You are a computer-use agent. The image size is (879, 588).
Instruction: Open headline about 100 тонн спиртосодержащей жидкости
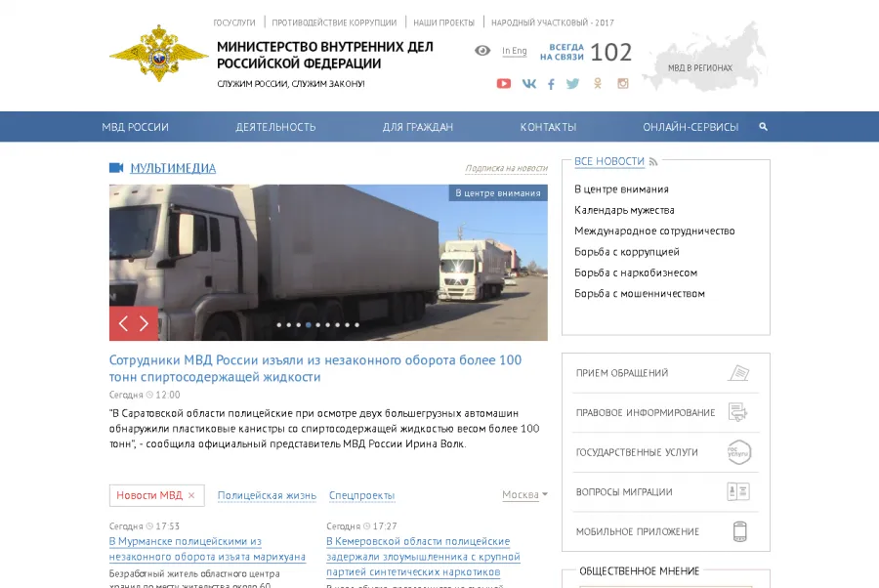click(315, 368)
